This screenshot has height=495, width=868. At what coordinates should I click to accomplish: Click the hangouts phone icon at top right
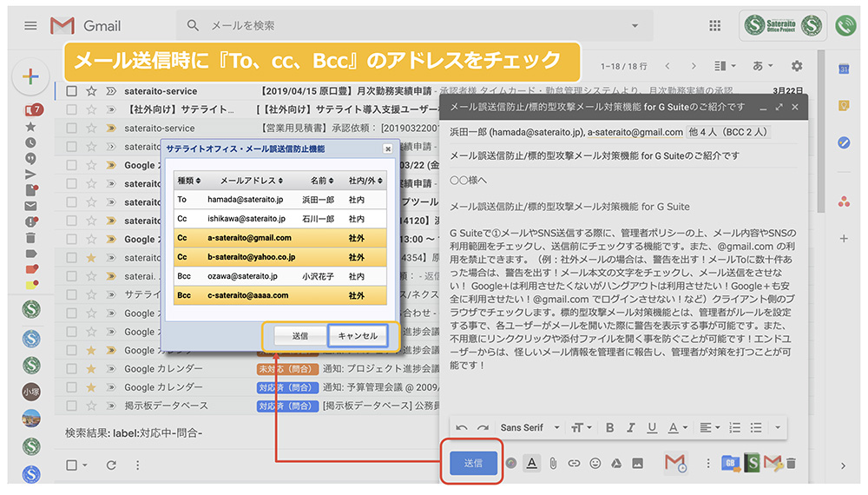click(845, 25)
